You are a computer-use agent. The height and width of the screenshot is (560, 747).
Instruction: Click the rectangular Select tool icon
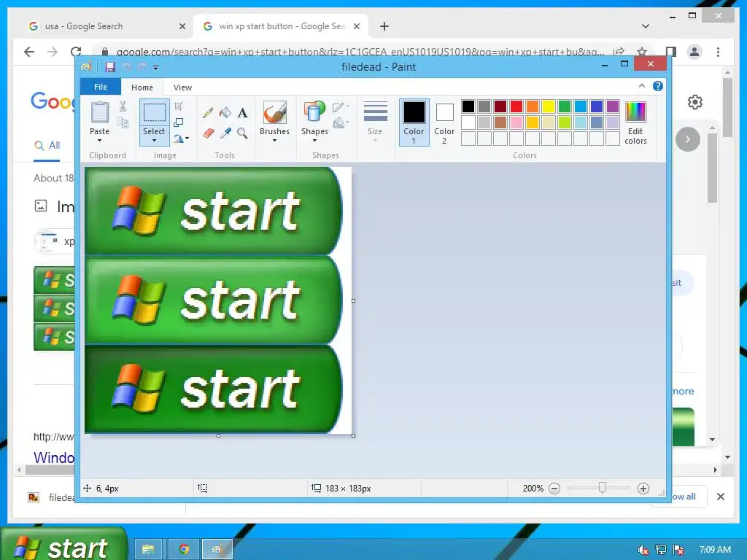coord(155,113)
